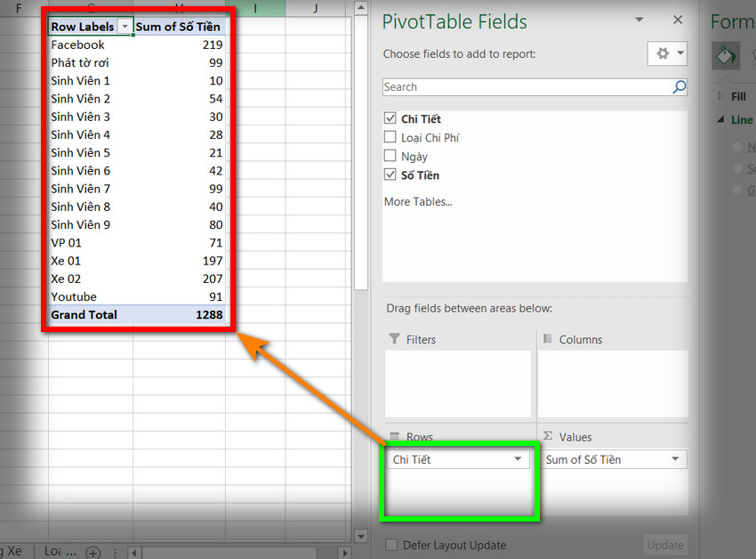
Task: Add a new sheet with plus icon
Action: click(x=93, y=552)
